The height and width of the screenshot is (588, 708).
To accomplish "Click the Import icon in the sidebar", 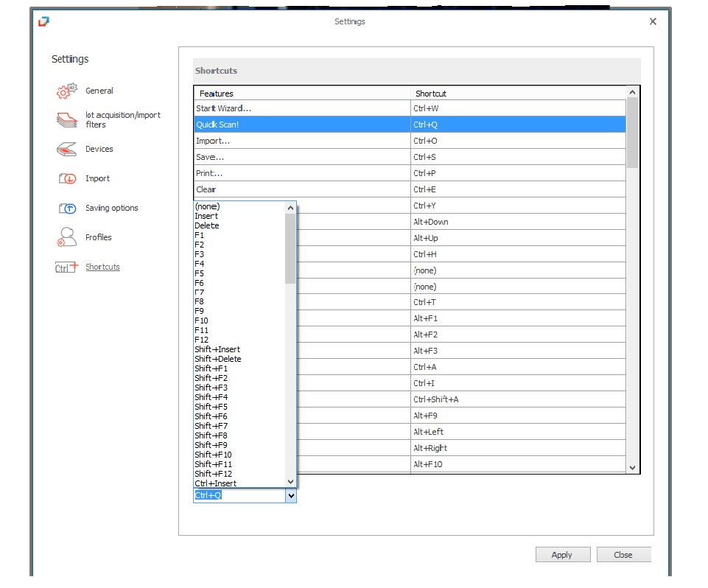I will pos(67,179).
